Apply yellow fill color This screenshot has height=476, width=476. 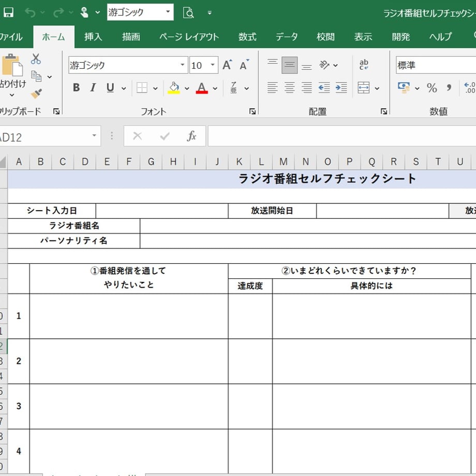click(174, 88)
